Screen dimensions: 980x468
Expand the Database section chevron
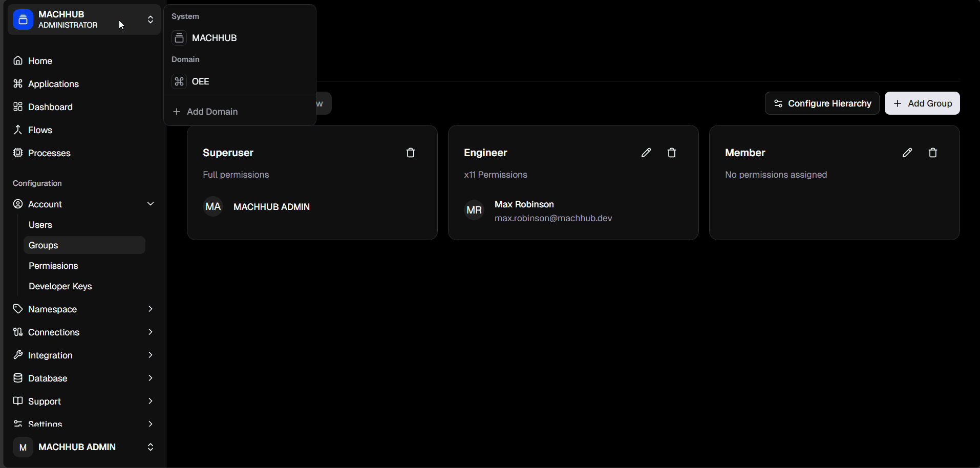pyautogui.click(x=151, y=378)
